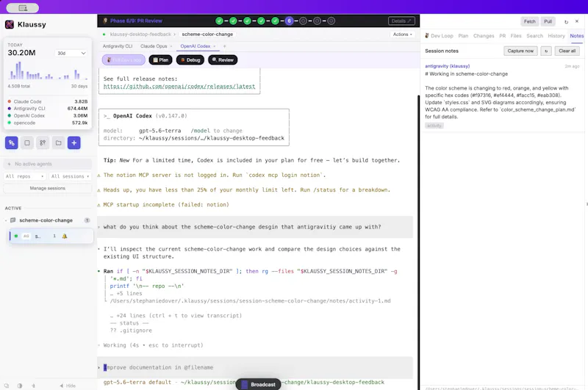588x390 pixels.
Task: Select the square panel icon in sidebar toolbar
Action: [x=27, y=142]
